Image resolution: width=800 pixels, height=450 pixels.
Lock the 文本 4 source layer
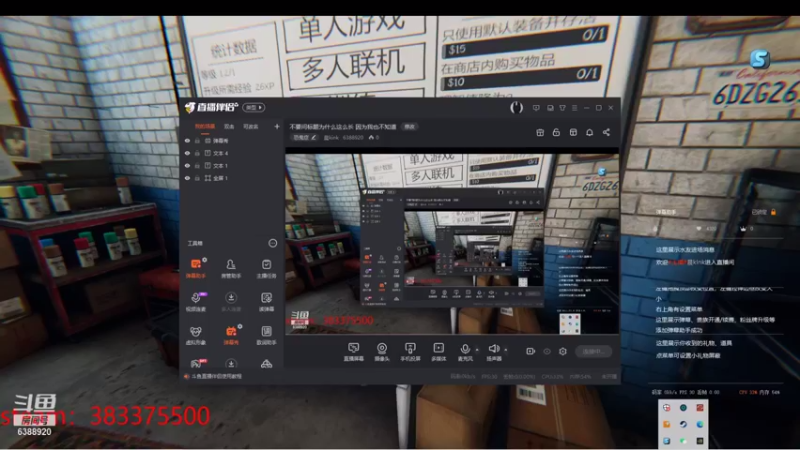197,153
